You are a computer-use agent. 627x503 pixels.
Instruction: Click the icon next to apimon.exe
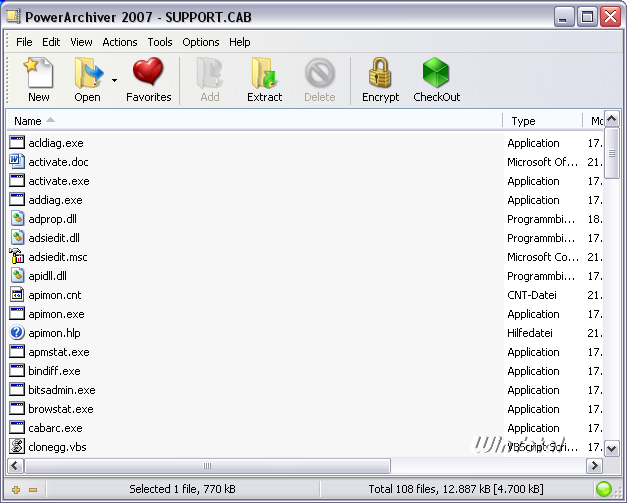17,313
